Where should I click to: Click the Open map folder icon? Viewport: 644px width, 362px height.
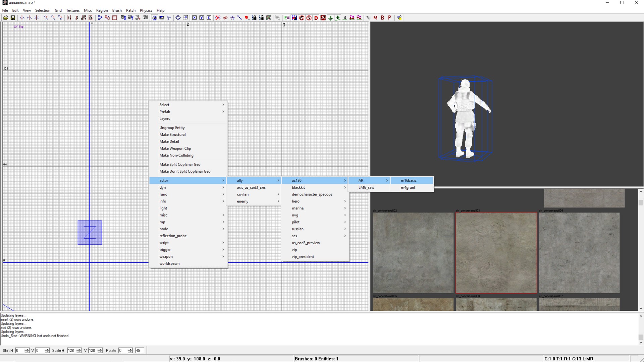point(6,18)
